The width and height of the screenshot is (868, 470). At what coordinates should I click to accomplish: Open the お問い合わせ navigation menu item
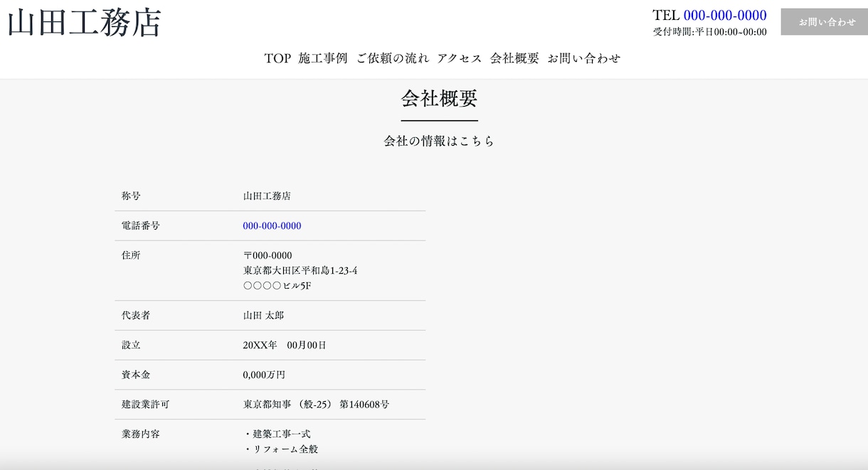pos(584,58)
